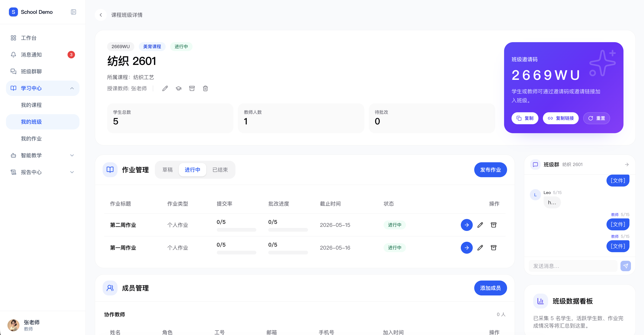Click the 班级群聊 chat icon in sidebar
The width and height of the screenshot is (644, 335).
pos(13,71)
